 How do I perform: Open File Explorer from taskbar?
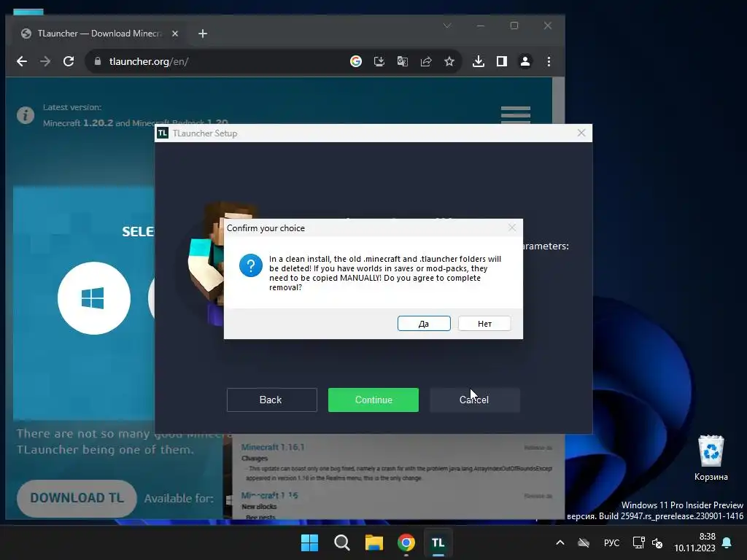tap(374, 542)
